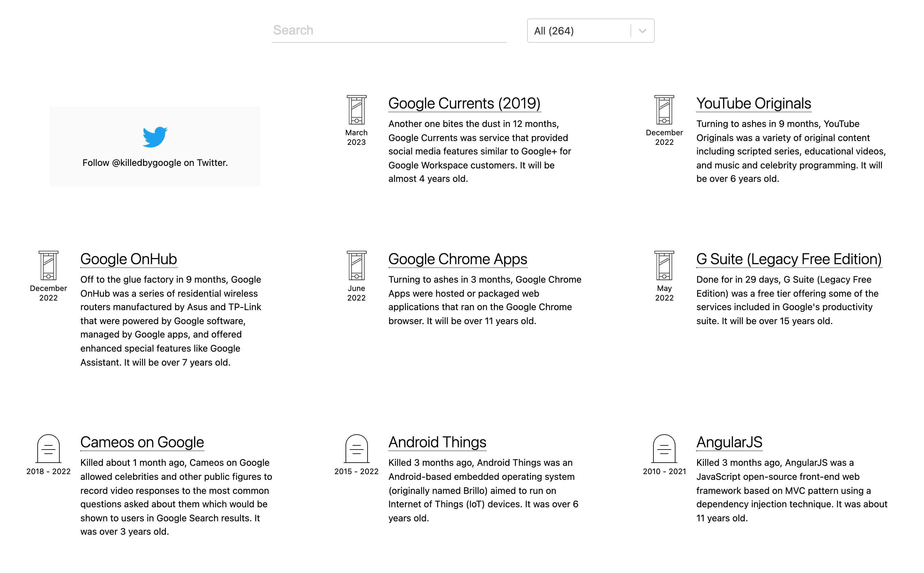The height and width of the screenshot is (573, 924).
Task: Open the Google OnHub link
Action: 129,259
